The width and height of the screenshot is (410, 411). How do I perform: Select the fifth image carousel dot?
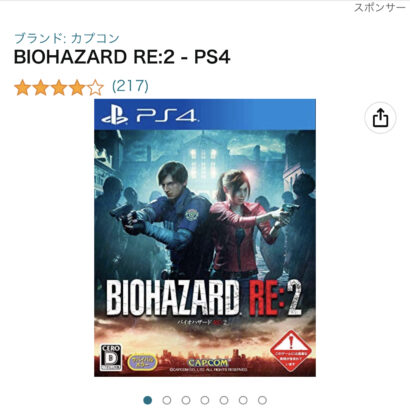[224, 400]
